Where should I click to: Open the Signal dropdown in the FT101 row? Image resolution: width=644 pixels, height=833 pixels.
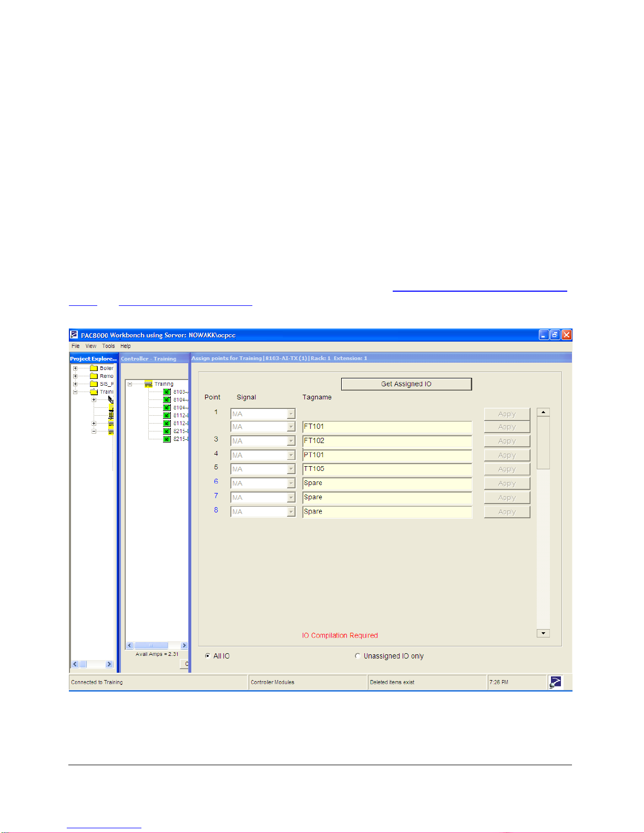pyautogui.click(x=291, y=427)
